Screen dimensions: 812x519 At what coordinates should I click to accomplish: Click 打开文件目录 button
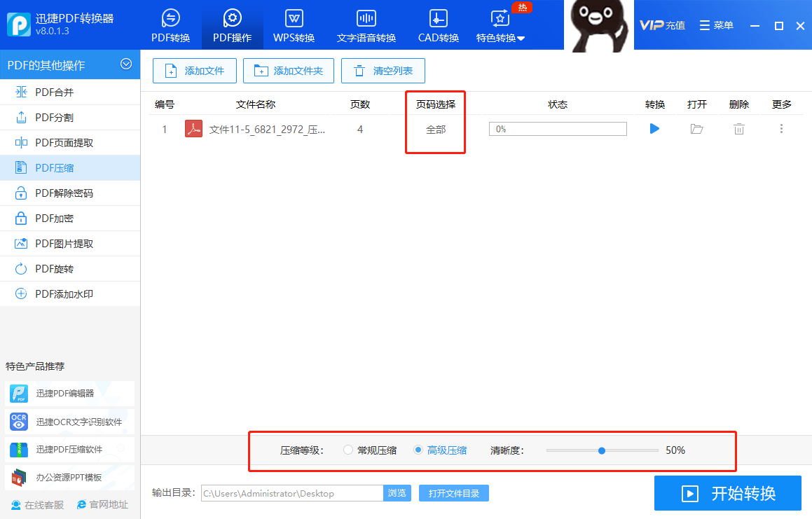coord(454,493)
